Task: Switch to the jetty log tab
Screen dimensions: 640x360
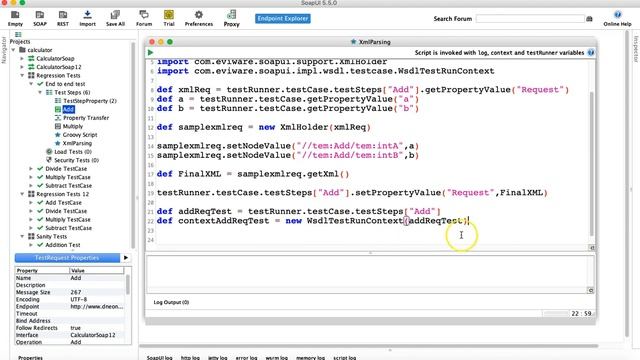Action: tap(218, 358)
